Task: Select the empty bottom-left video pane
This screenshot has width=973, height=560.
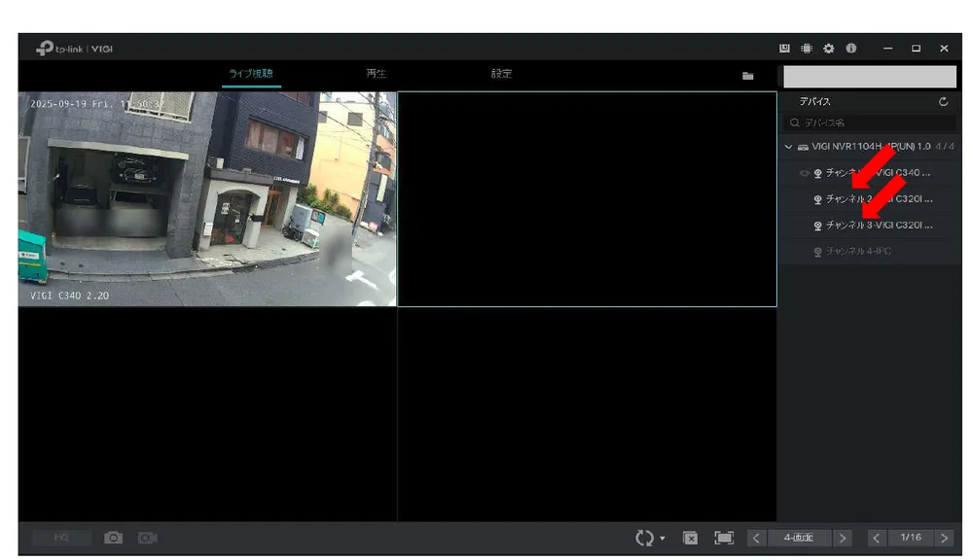Action: pos(207,414)
